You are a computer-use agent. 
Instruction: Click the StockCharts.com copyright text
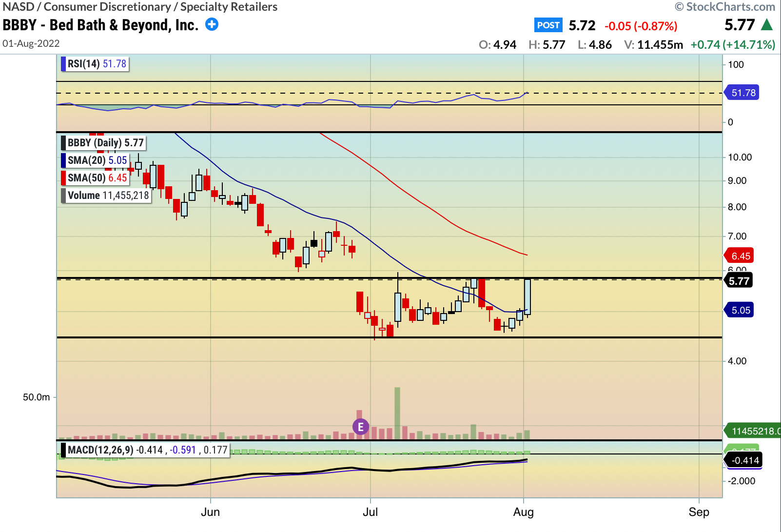(x=725, y=7)
